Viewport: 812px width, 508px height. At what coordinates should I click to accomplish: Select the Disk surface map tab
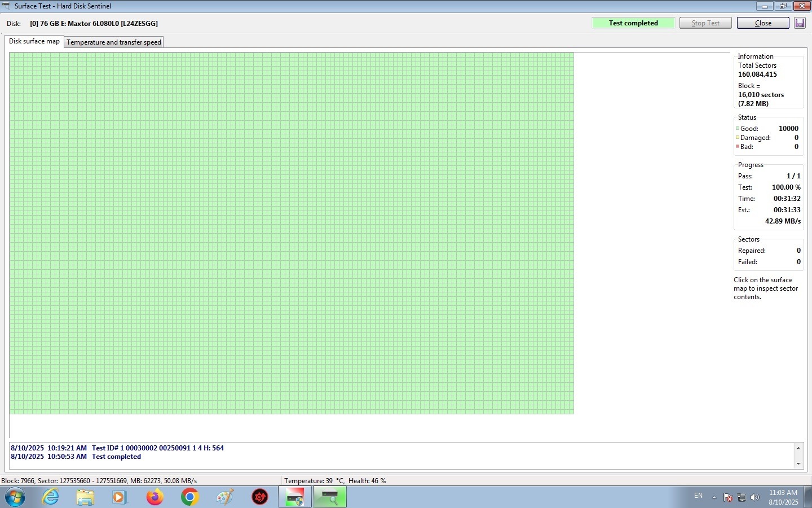pos(34,41)
